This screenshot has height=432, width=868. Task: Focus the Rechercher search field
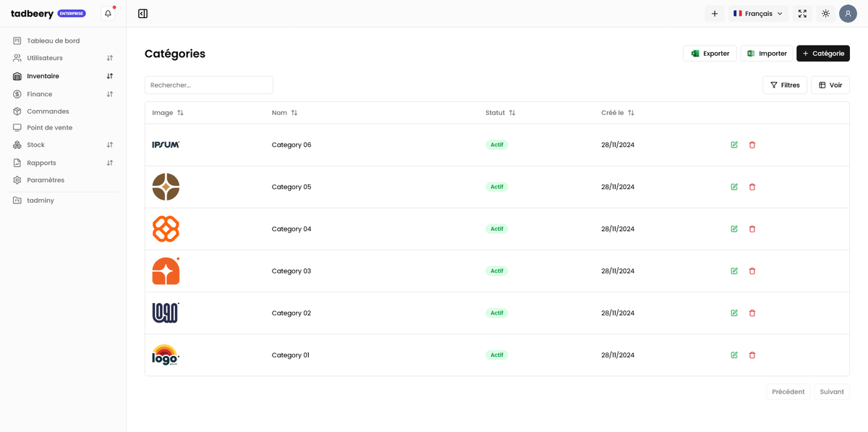click(208, 85)
